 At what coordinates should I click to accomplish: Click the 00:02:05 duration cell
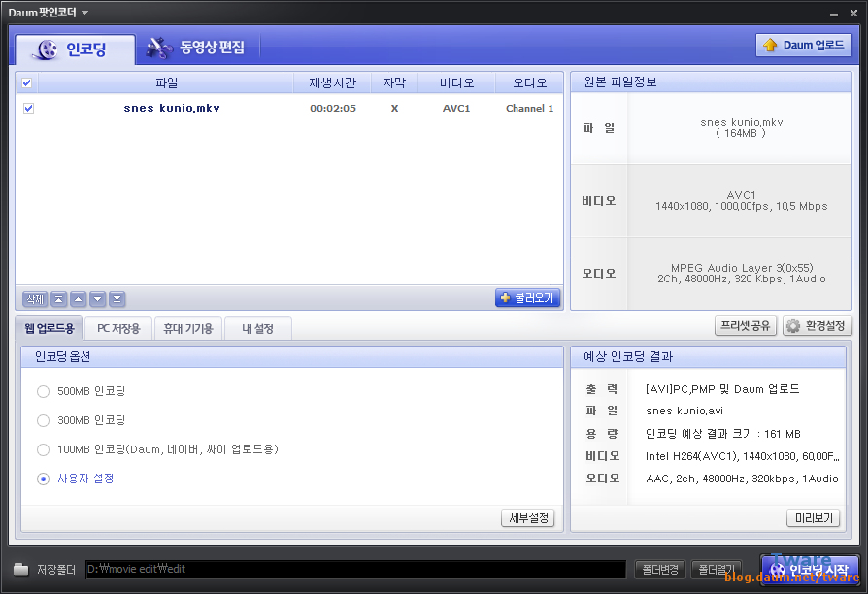[333, 109]
